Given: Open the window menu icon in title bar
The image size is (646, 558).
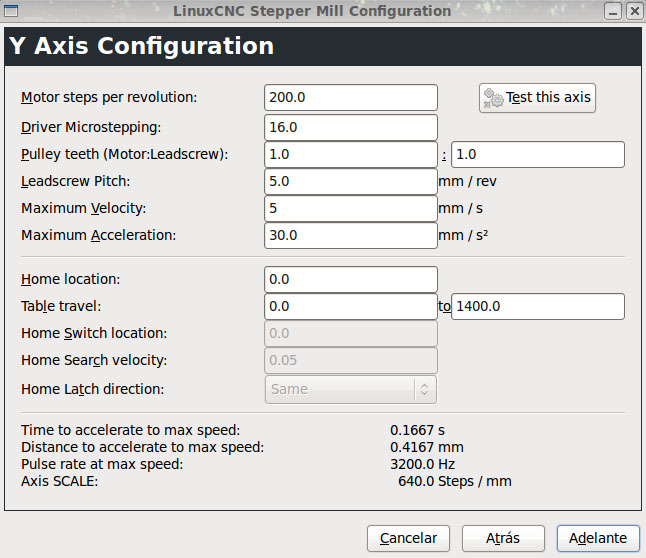Looking at the screenshot, I should [x=11, y=11].
